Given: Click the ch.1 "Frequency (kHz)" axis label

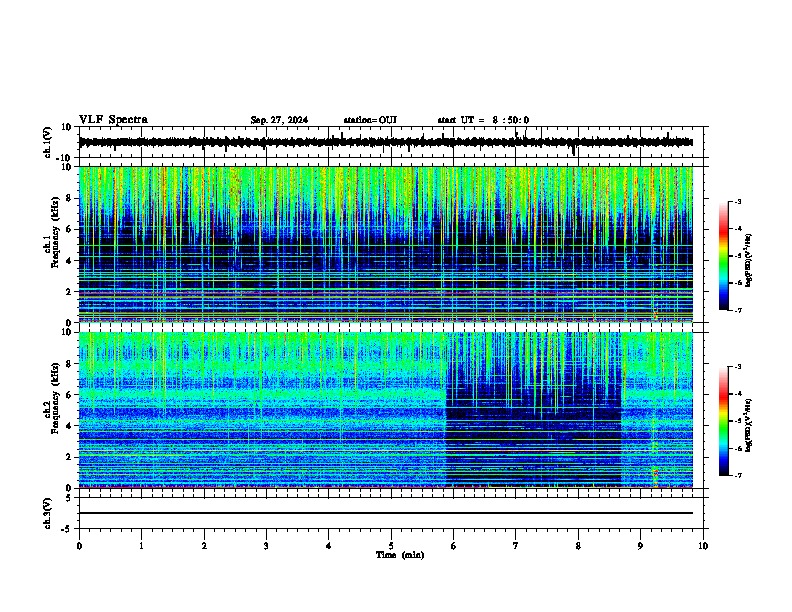Looking at the screenshot, I should (x=56, y=232).
